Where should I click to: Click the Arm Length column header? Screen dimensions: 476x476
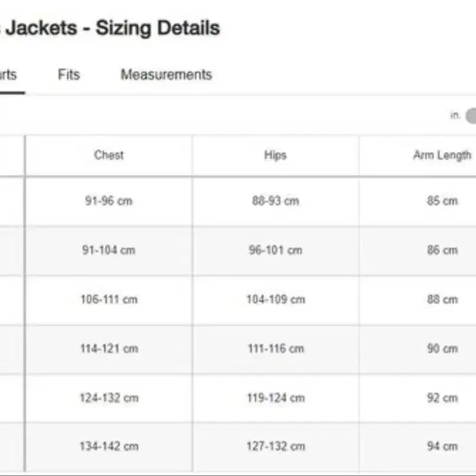[442, 155]
